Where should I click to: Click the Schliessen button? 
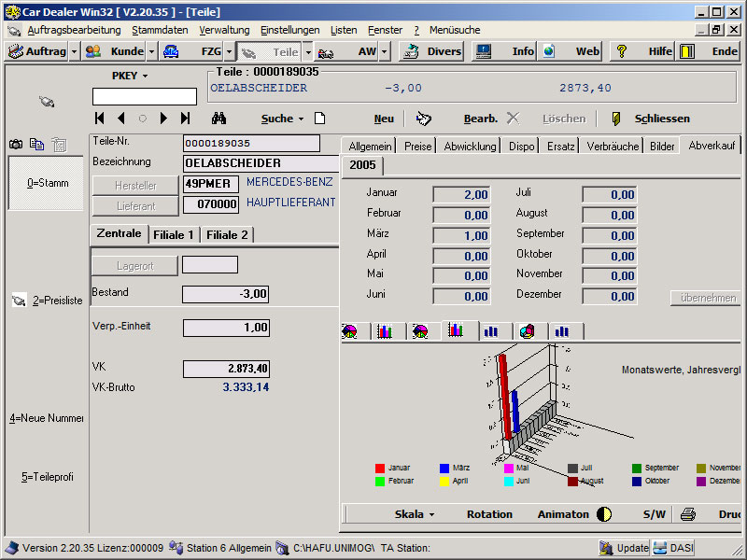(661, 119)
